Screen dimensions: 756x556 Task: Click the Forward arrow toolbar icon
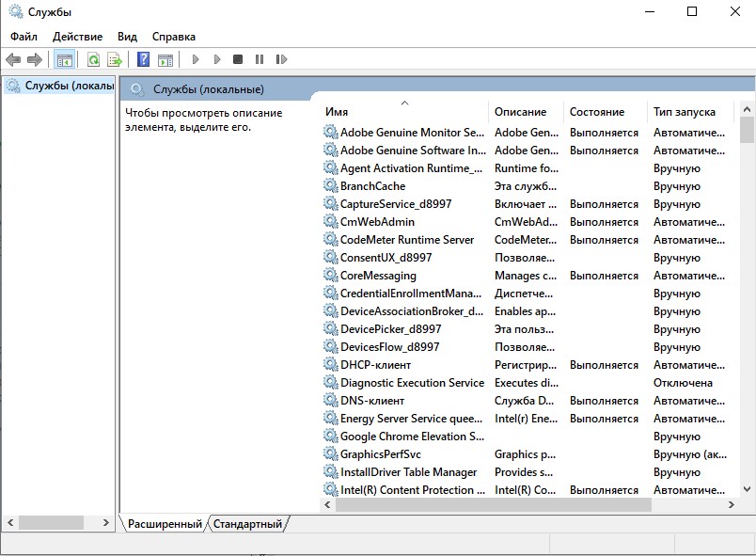(x=35, y=59)
